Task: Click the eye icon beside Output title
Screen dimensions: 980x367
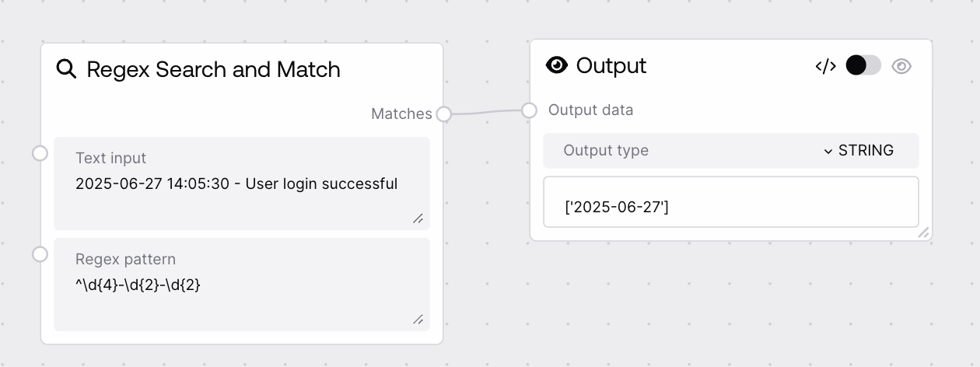Action: (x=557, y=65)
